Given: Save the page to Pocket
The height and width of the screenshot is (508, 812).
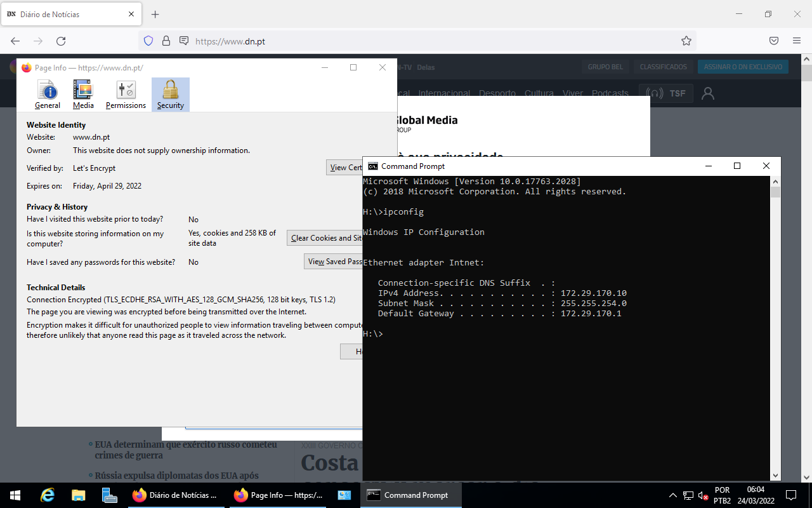Looking at the screenshot, I should click(x=774, y=40).
